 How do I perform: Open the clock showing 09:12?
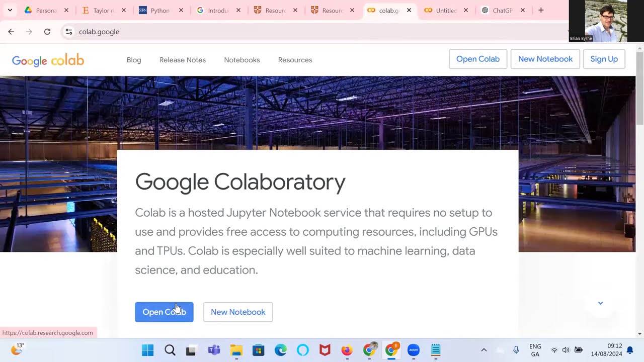[607, 350]
